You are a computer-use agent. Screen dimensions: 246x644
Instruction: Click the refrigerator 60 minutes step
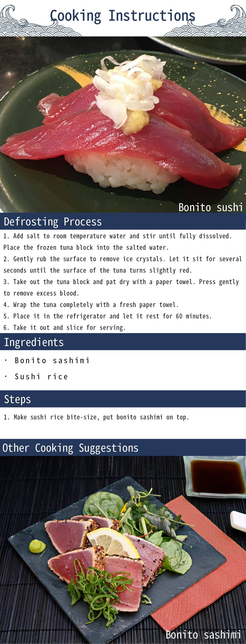[x=108, y=316]
